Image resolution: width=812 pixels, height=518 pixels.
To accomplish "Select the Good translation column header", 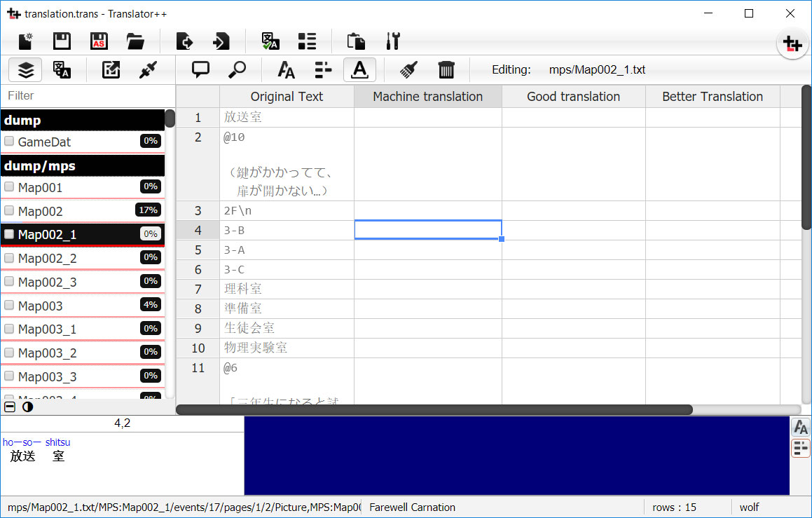I will (x=572, y=96).
